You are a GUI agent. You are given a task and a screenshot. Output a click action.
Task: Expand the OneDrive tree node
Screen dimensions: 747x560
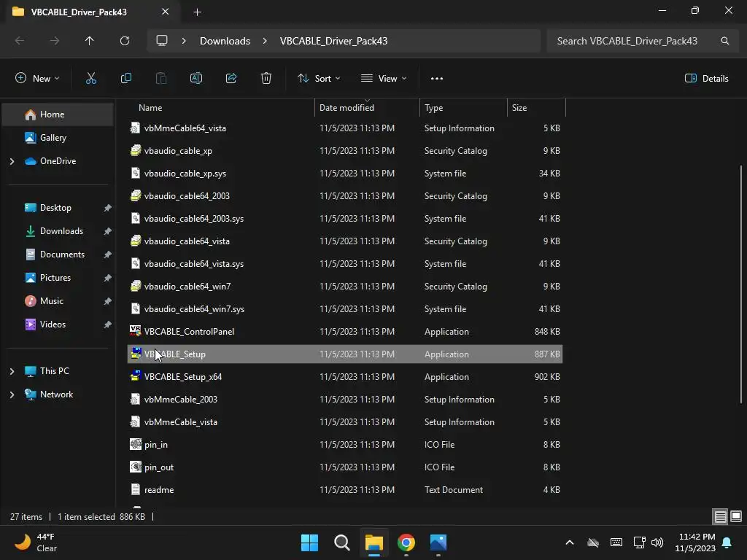click(12, 161)
